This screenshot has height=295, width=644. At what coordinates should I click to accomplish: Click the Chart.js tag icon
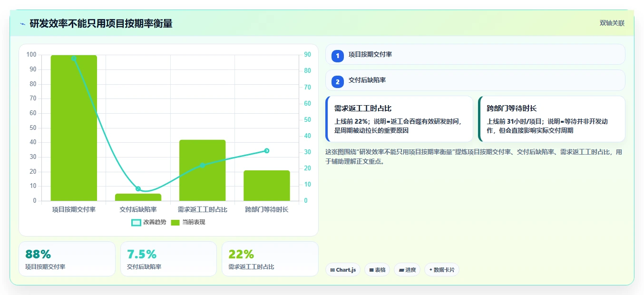pyautogui.click(x=332, y=270)
